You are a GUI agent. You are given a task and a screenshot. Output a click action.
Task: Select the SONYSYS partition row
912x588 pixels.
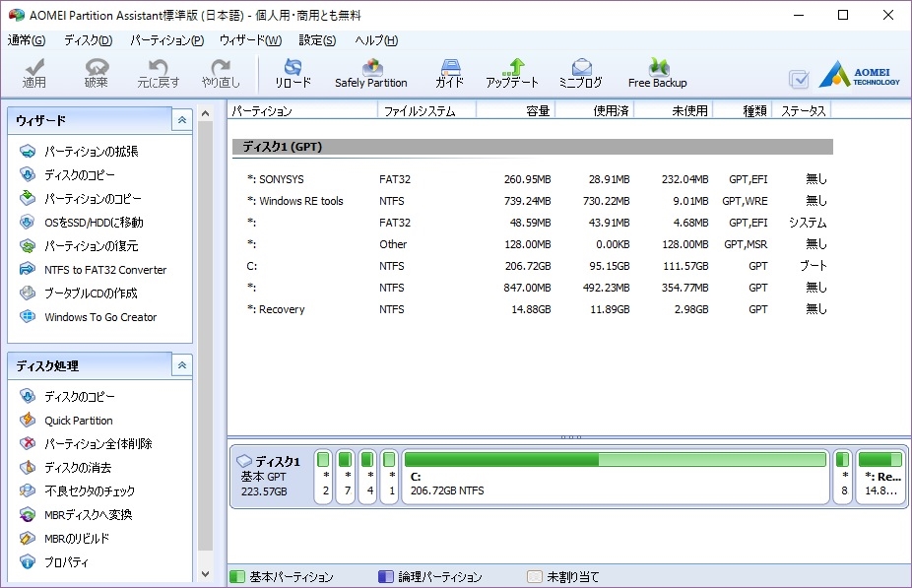(x=533, y=179)
